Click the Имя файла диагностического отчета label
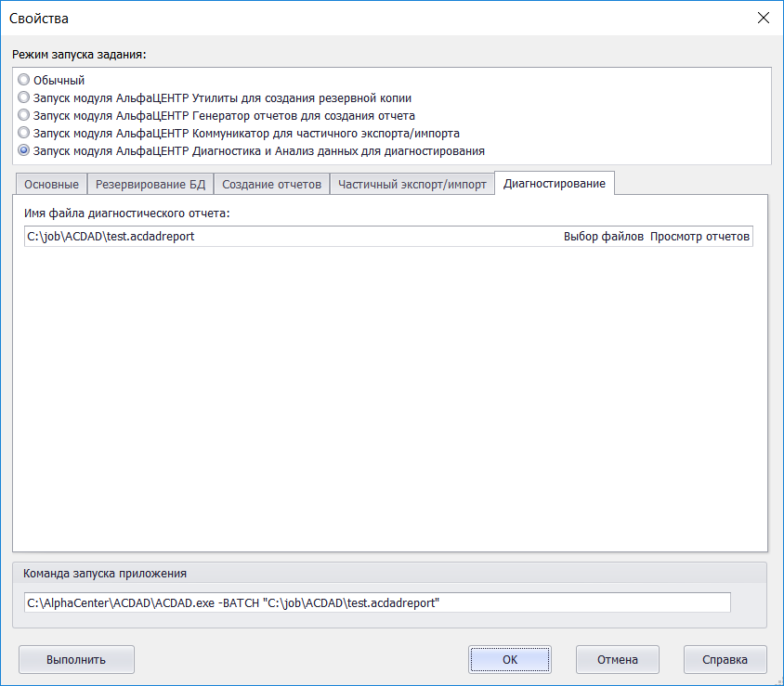 point(127,214)
